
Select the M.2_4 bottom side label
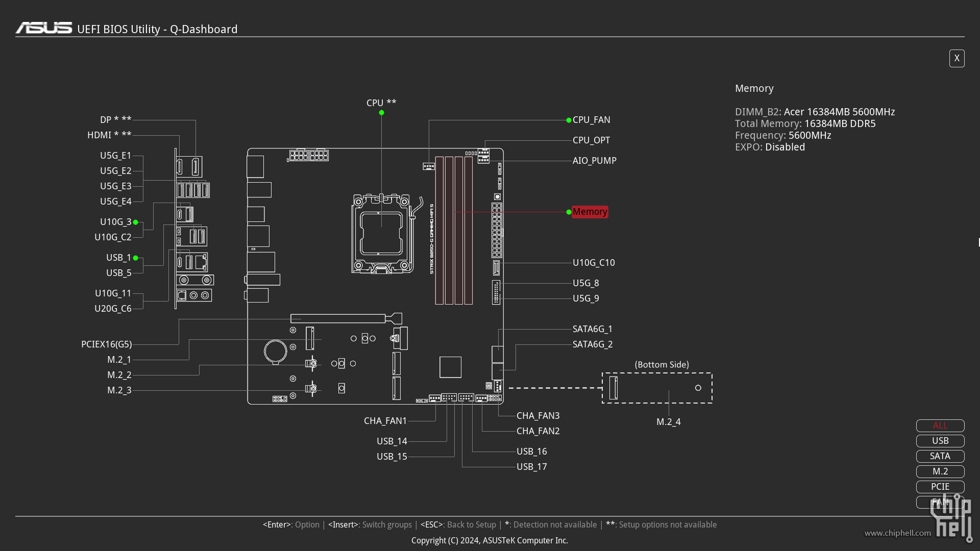tap(669, 422)
